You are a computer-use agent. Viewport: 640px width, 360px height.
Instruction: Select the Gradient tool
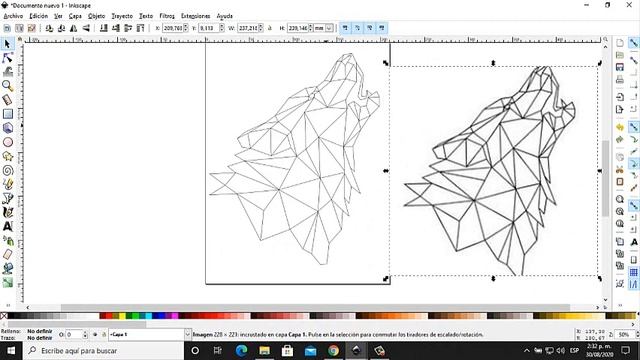(7, 282)
